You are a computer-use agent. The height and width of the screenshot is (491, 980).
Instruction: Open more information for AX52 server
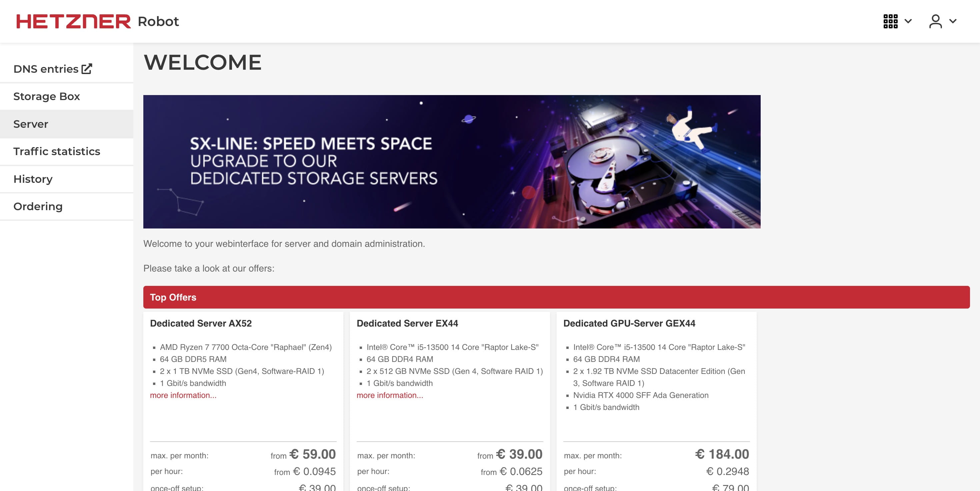(183, 395)
